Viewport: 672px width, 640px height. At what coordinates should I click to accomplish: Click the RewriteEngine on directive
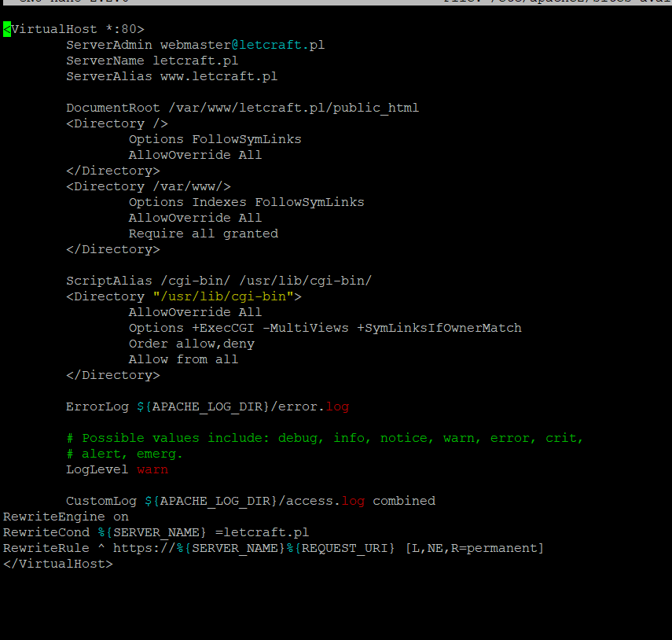tap(65, 517)
